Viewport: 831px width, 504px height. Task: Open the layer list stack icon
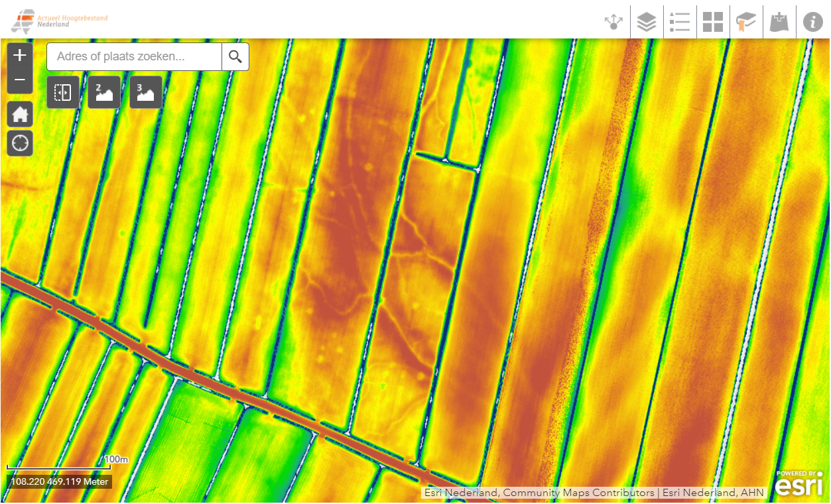click(x=647, y=22)
